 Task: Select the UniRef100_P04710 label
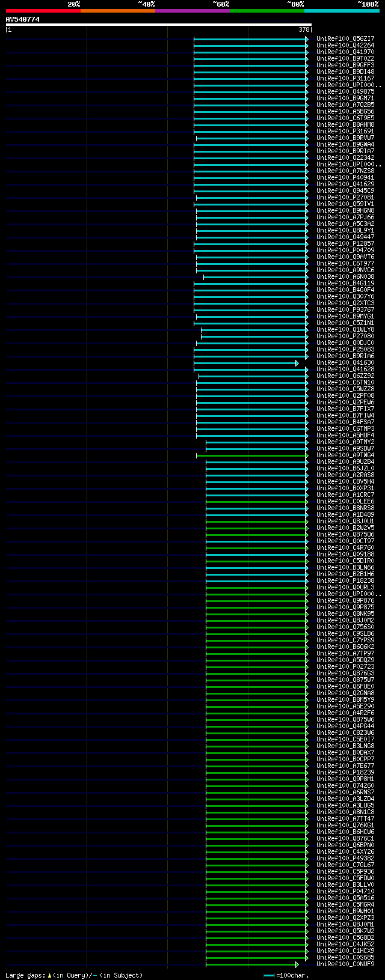(345, 891)
